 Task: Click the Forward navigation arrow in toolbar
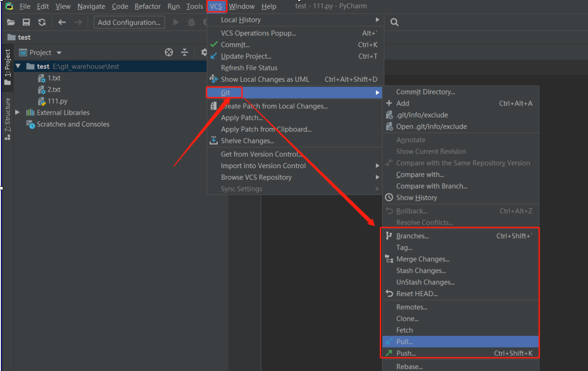tap(78, 22)
